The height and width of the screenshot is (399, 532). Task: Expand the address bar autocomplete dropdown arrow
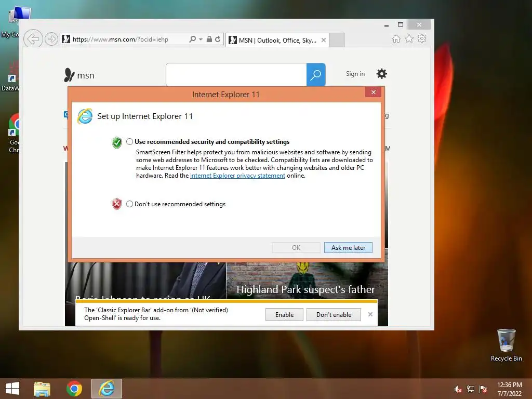[x=201, y=39]
